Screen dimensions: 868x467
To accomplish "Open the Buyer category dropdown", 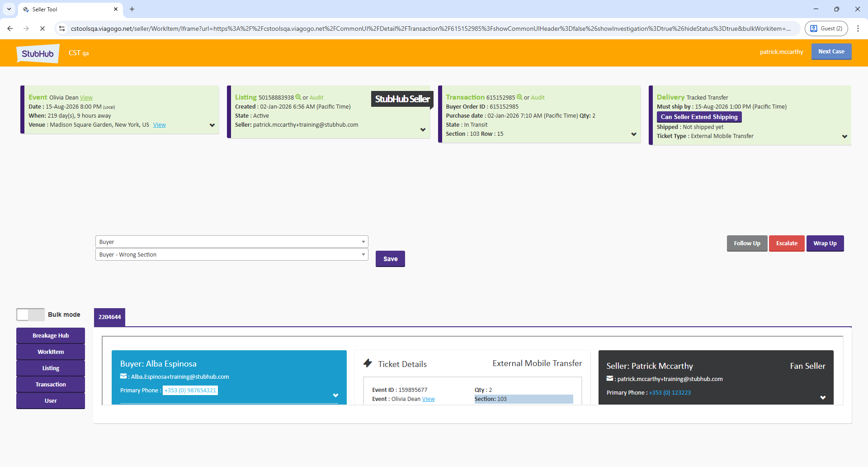I will [x=231, y=242].
